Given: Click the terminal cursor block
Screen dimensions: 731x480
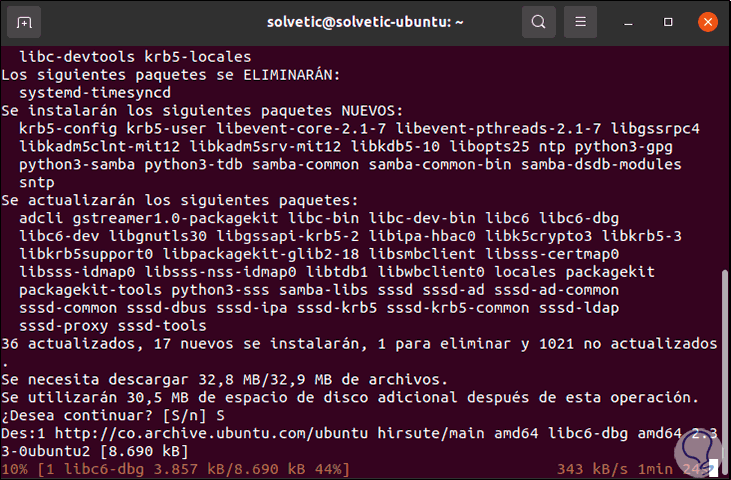Looking at the screenshot, I should point(714,468).
